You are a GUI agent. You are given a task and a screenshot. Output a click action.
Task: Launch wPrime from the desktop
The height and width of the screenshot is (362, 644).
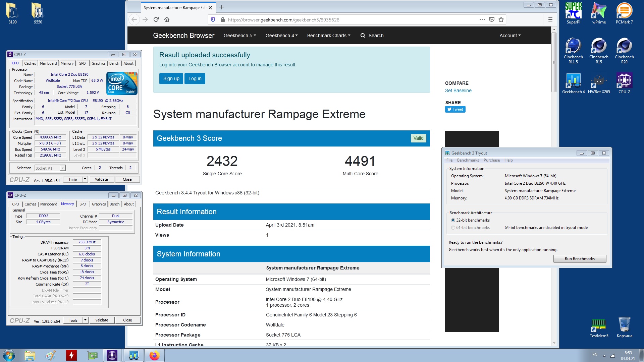pyautogui.click(x=599, y=13)
